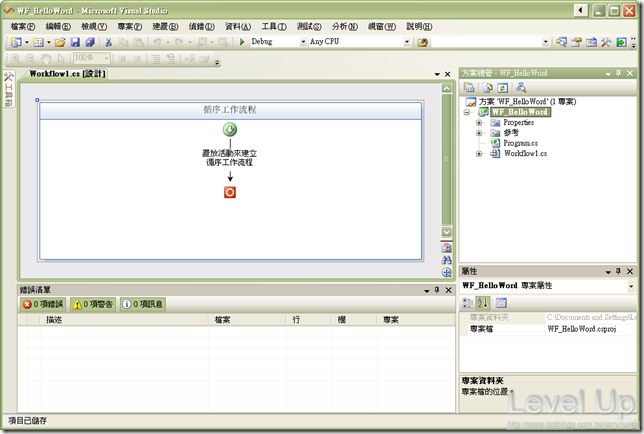Toggle the 0 errors filter button
The image size is (644, 434).
(x=43, y=304)
